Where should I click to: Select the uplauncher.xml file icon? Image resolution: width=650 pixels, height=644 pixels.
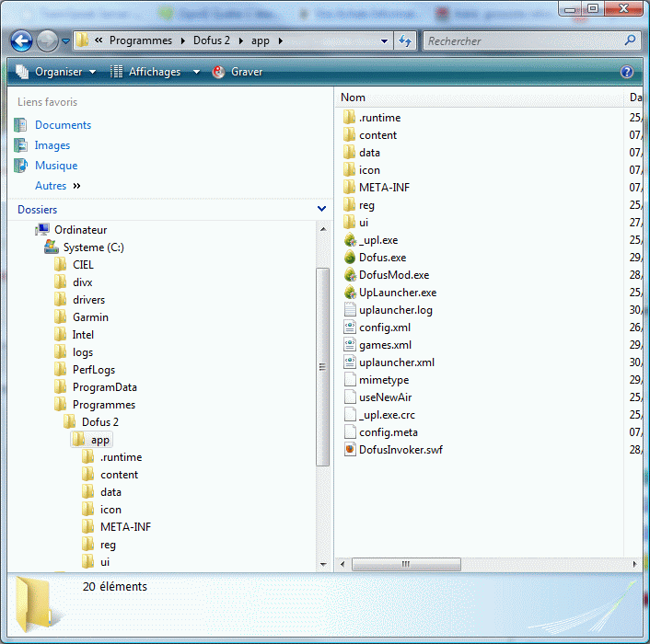350,362
